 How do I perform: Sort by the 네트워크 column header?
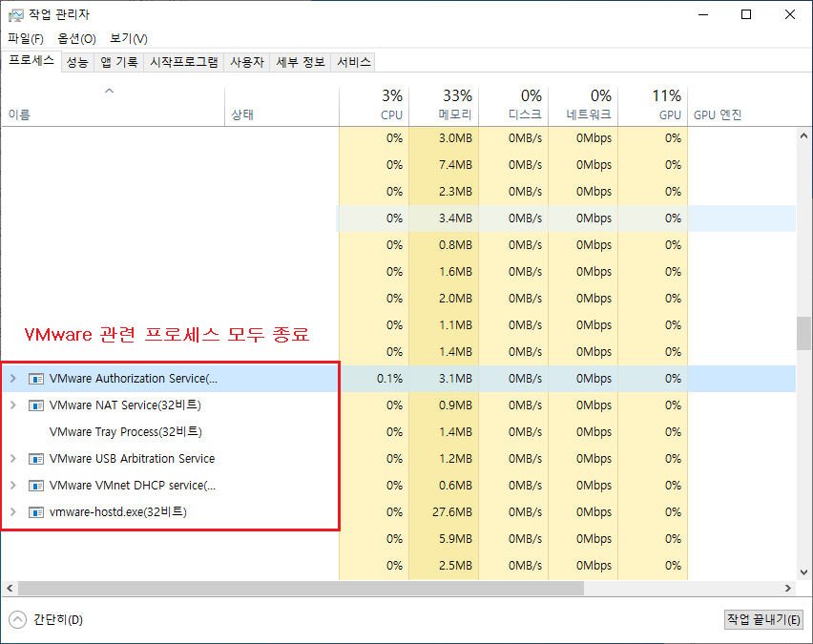[x=583, y=106]
